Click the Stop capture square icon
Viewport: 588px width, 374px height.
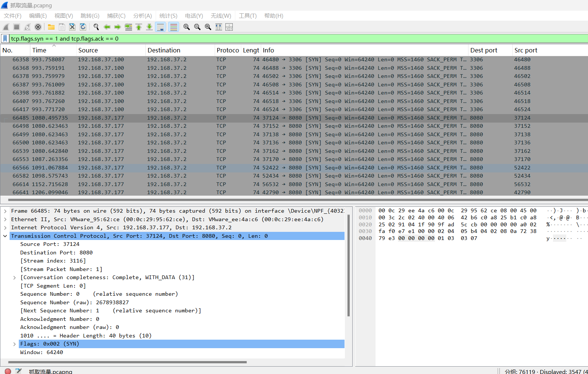tap(17, 27)
